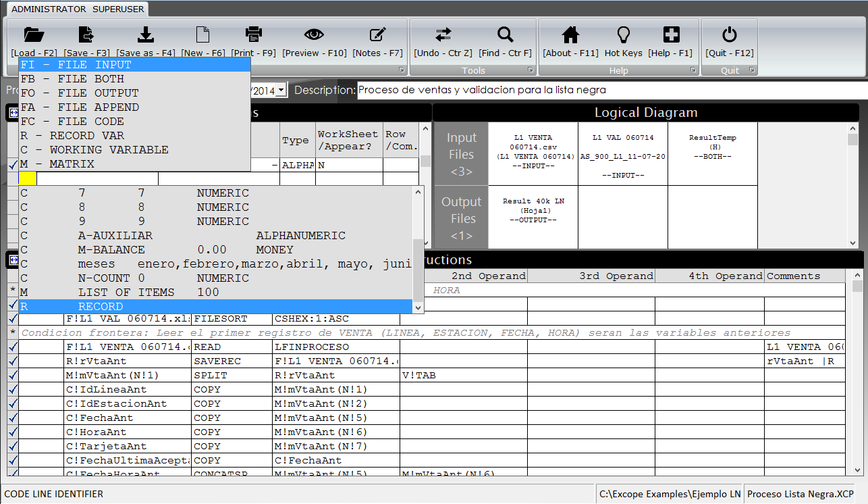
Task: Open the Tools group dialog launcher
Action: point(531,70)
